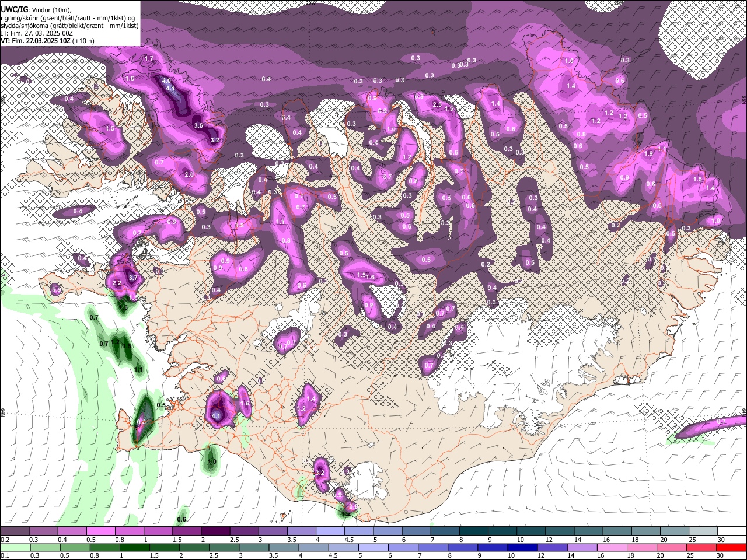Select the white snow legend swatch labeled 30
The width and height of the screenshot is (747, 560).
732,531
